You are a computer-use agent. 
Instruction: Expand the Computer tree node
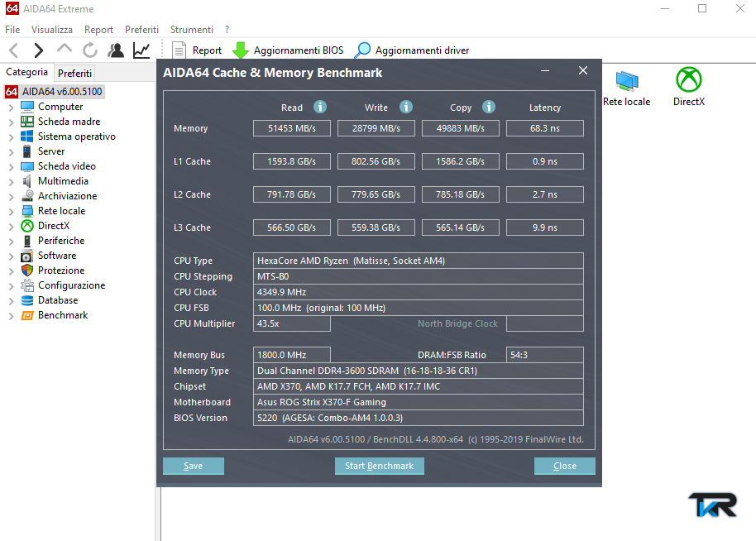(11, 108)
